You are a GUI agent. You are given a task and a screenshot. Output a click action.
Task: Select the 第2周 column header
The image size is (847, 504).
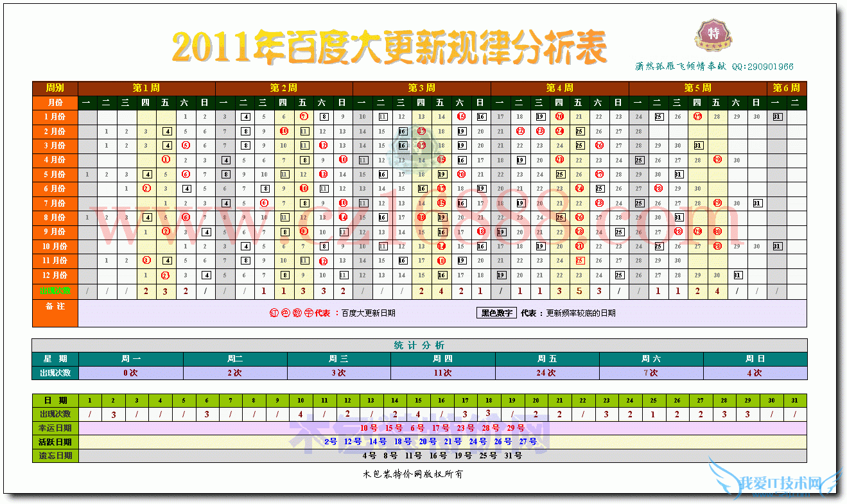click(284, 88)
